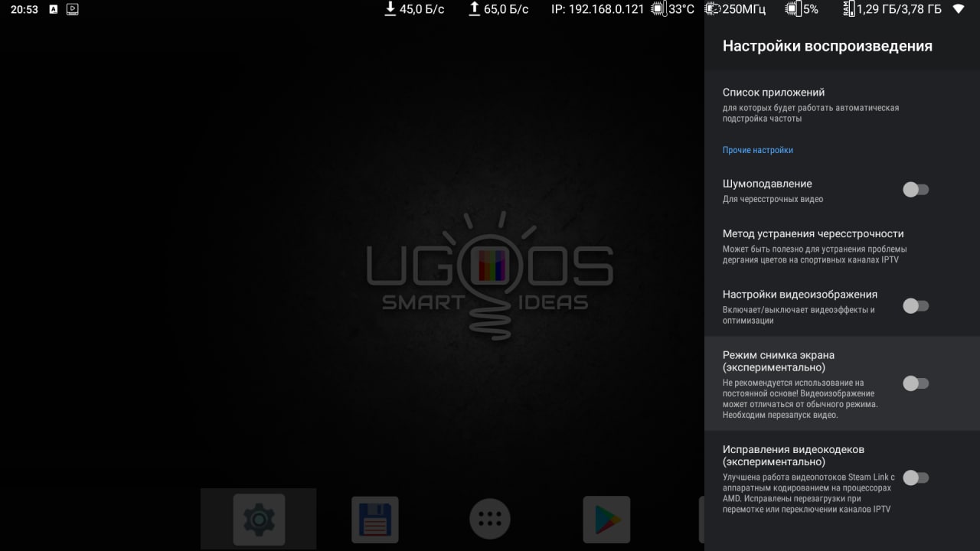980x551 pixels.
Task: Tap the upload speed arrow icon
Action: coord(474,9)
